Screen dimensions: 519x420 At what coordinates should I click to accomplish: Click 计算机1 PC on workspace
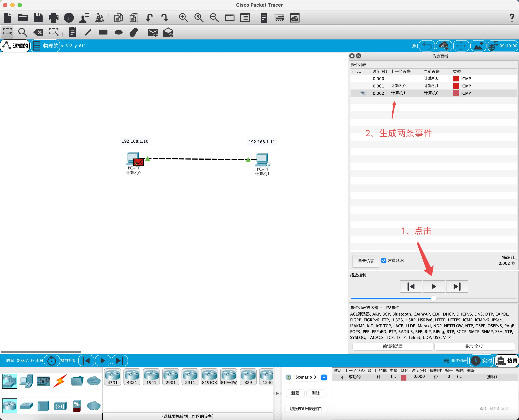(x=262, y=160)
